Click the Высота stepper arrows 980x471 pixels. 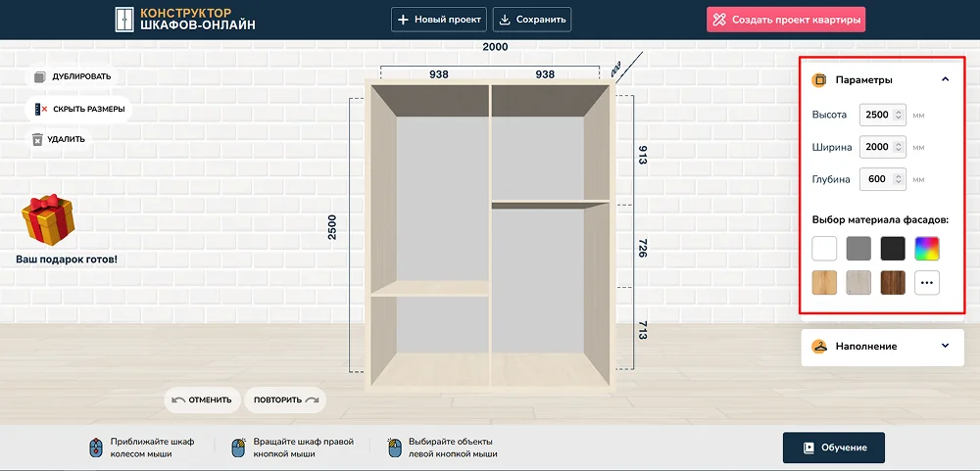click(x=899, y=115)
